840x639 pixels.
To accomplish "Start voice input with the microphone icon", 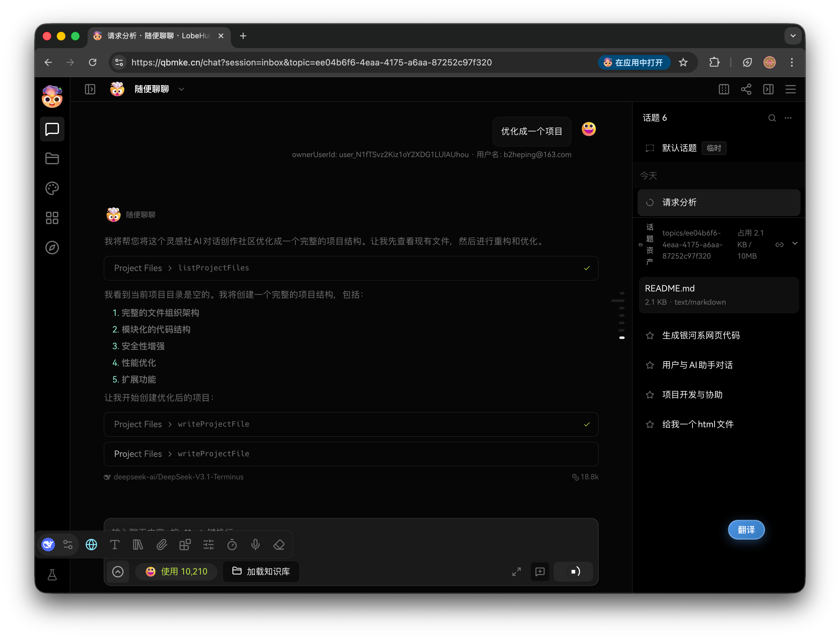I will (x=255, y=545).
